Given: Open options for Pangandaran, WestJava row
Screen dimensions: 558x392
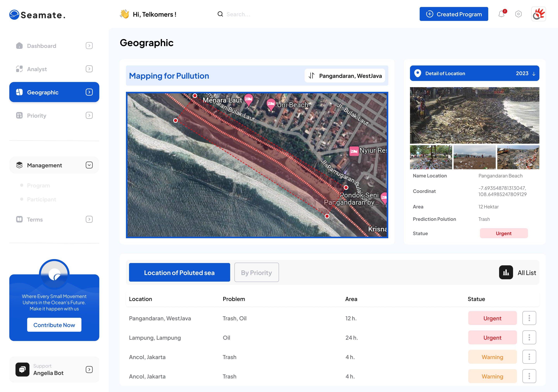Looking at the screenshot, I should point(529,318).
